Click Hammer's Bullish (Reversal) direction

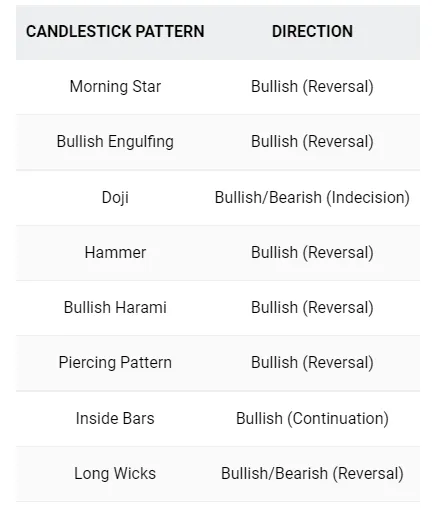(312, 252)
